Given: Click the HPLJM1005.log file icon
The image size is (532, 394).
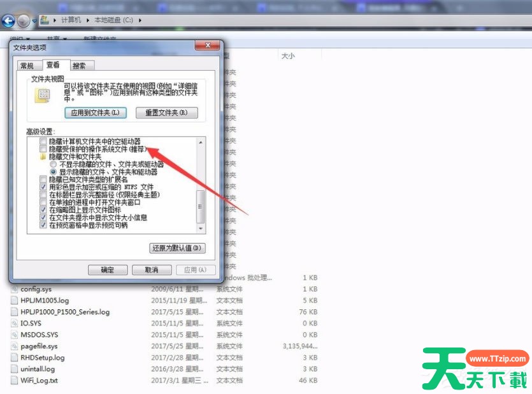Looking at the screenshot, I should (x=14, y=300).
